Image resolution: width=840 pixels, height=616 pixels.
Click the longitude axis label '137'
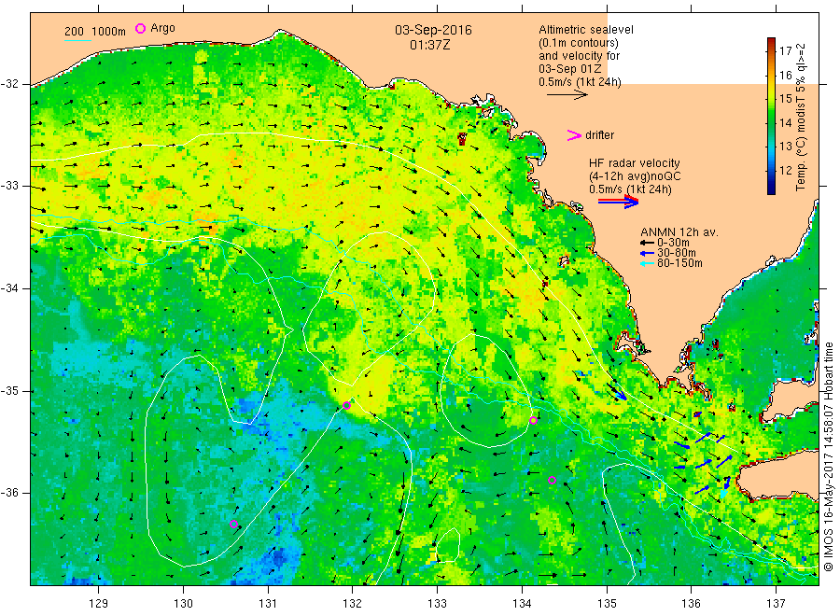pos(776,604)
